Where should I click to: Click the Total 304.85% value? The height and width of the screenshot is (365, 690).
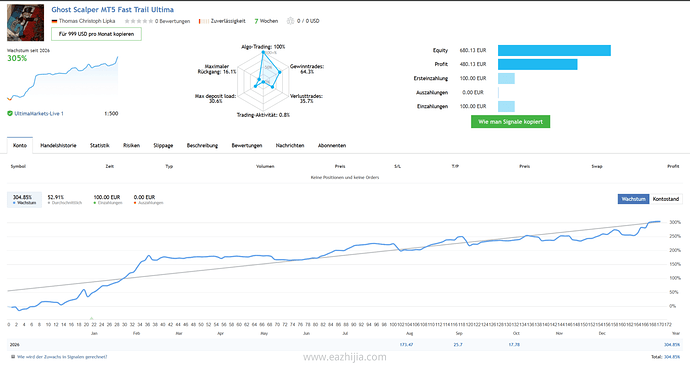pos(672,357)
